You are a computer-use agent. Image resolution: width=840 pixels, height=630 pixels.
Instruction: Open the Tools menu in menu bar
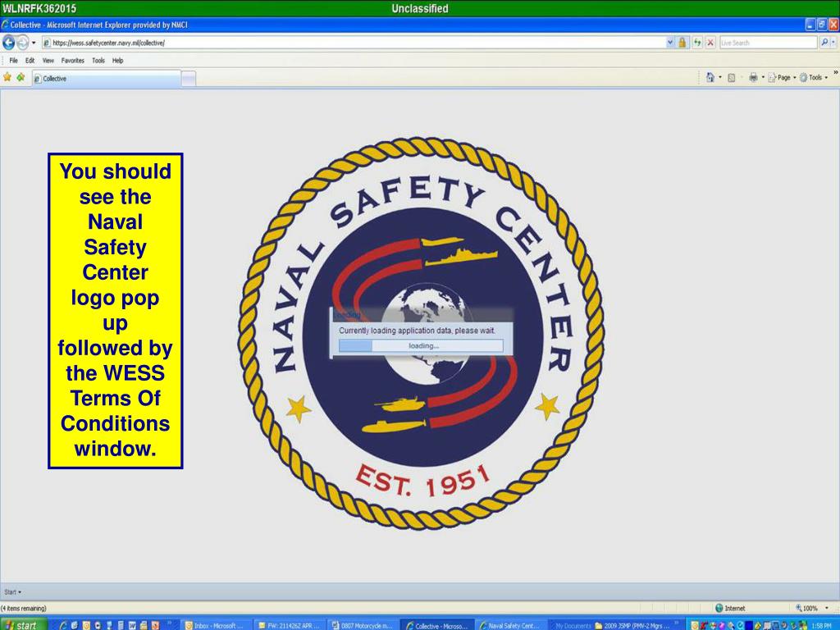click(98, 61)
